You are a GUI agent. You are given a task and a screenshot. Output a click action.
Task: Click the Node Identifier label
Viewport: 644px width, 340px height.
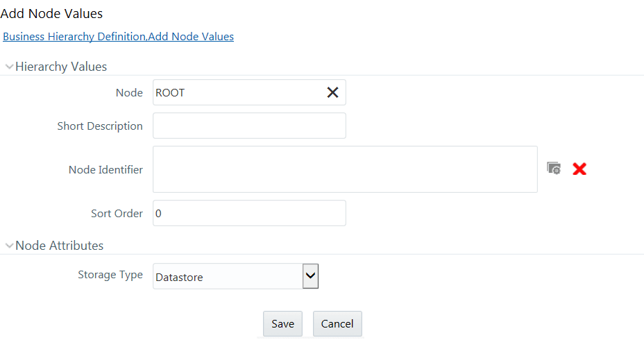[x=105, y=169]
